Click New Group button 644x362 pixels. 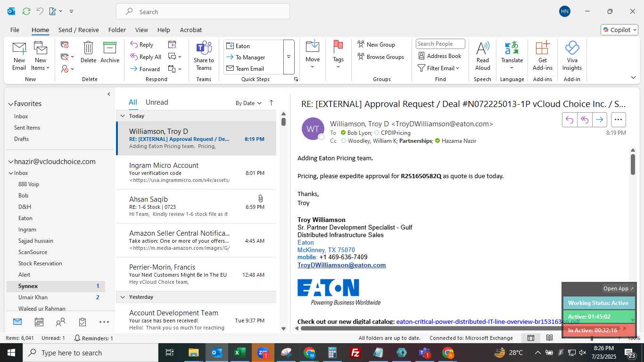(376, 44)
